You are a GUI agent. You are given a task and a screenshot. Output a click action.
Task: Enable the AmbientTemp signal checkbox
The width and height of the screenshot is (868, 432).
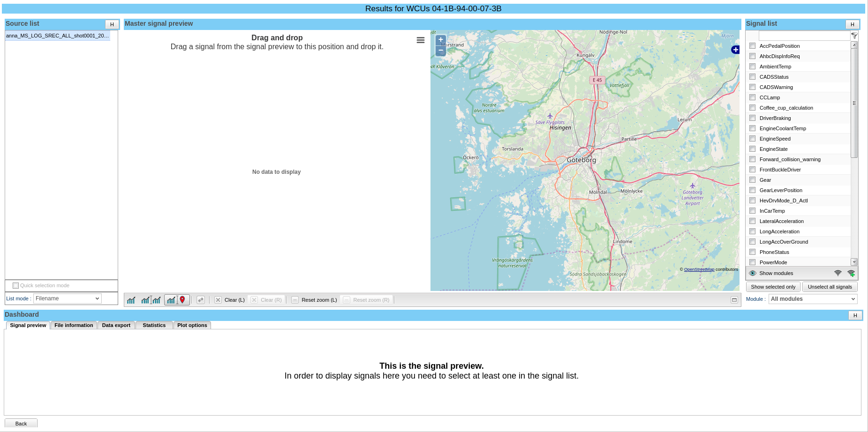(x=752, y=67)
